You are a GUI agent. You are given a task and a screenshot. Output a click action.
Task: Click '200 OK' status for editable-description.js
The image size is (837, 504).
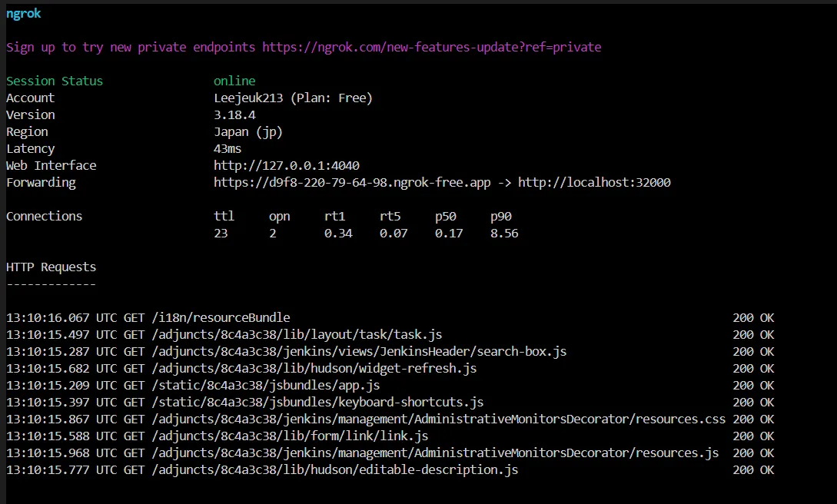coord(753,470)
